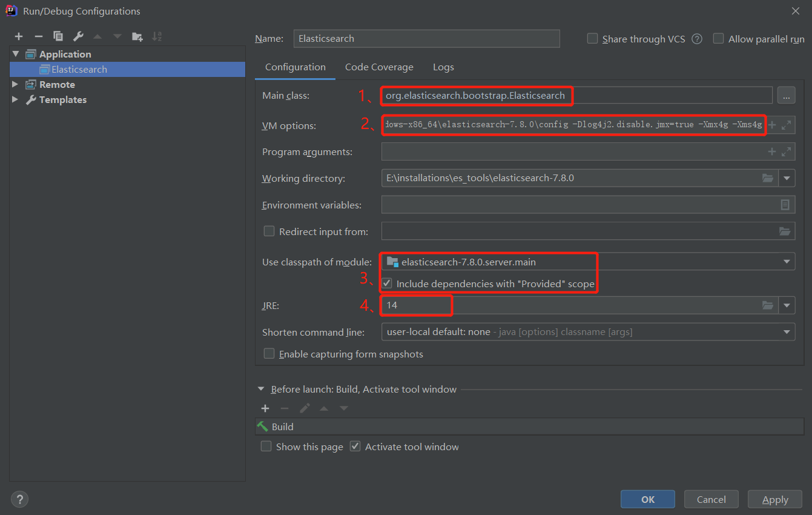Click the help icon next to Share through VCS
Viewport: 812px width, 515px height.
click(697, 39)
